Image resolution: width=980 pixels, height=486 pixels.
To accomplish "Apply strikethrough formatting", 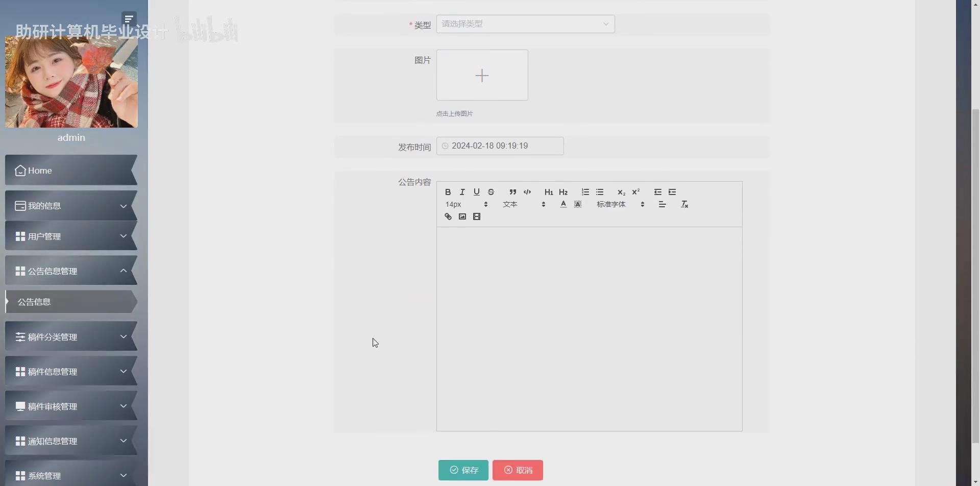I will click(491, 192).
